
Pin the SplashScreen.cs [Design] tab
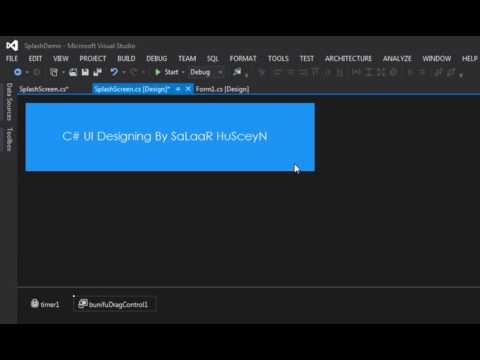click(x=178, y=89)
